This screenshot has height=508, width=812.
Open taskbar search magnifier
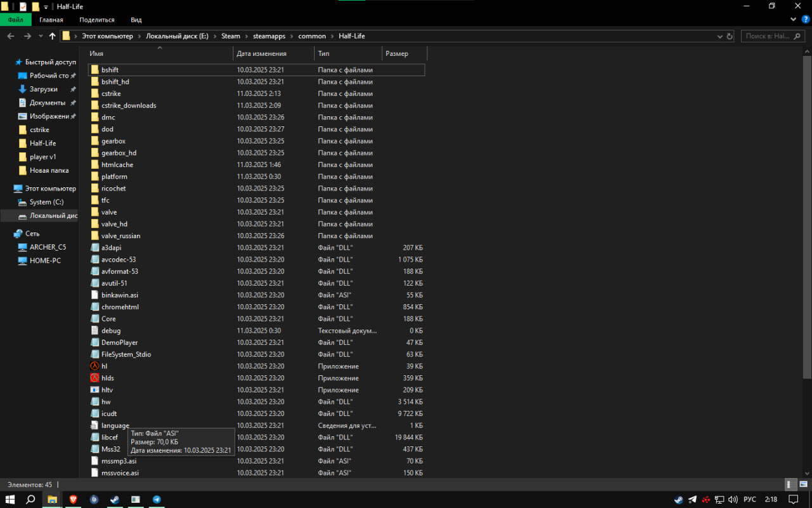click(30, 500)
